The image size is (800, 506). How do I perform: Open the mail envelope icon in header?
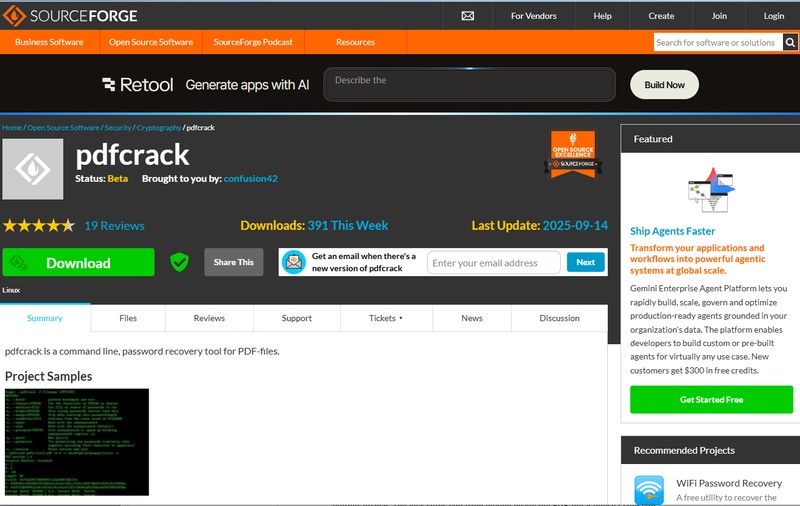467,16
